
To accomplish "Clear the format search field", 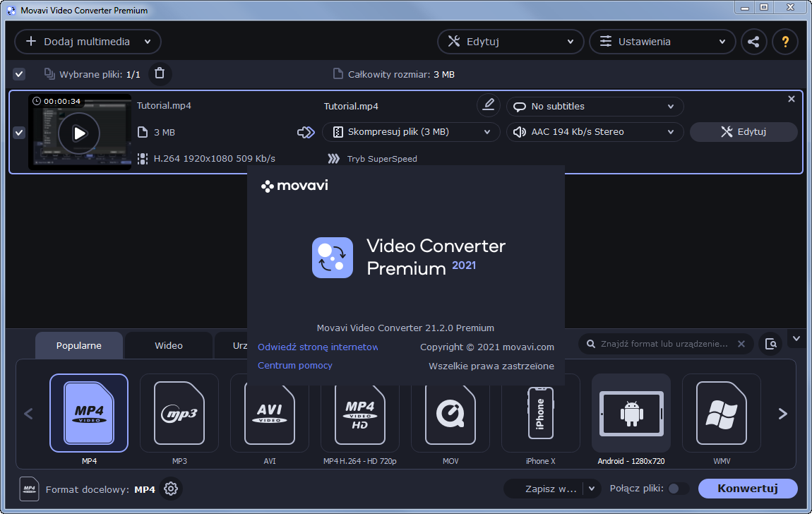I will 741,344.
